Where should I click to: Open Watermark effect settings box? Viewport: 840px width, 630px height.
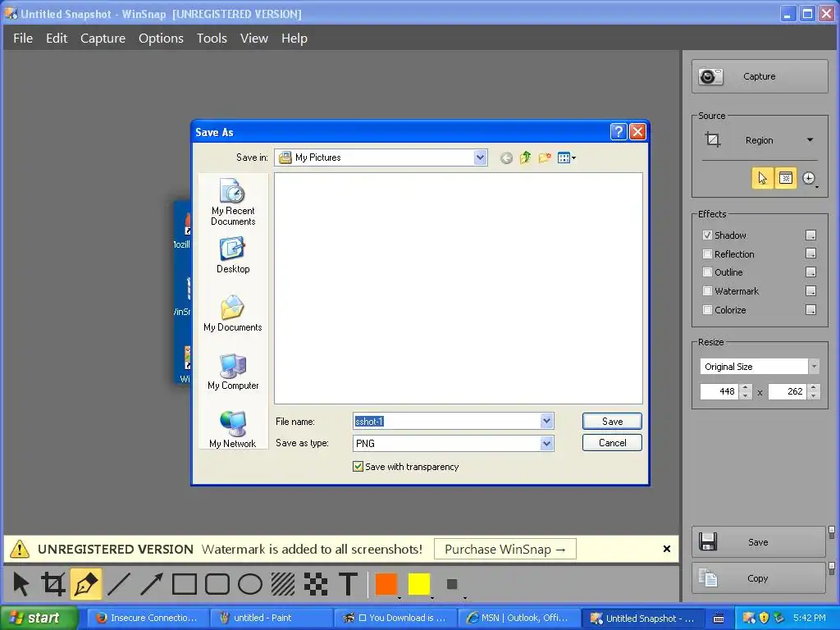pos(811,291)
